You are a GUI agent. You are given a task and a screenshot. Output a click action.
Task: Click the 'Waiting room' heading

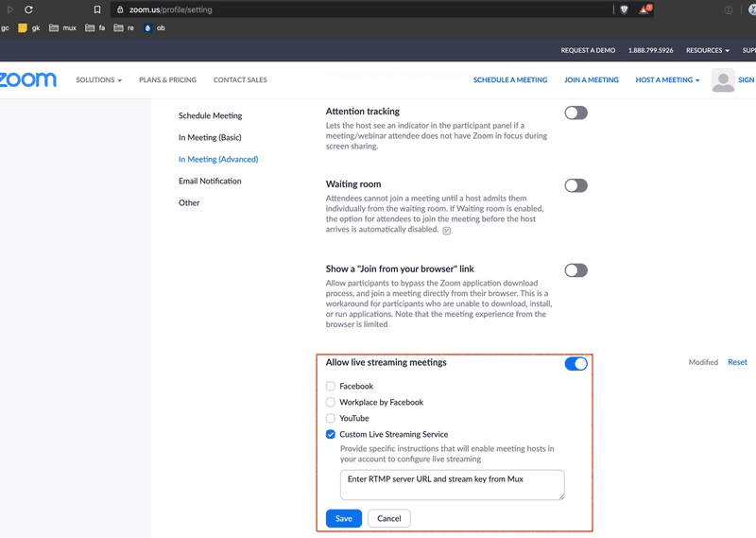(x=353, y=184)
